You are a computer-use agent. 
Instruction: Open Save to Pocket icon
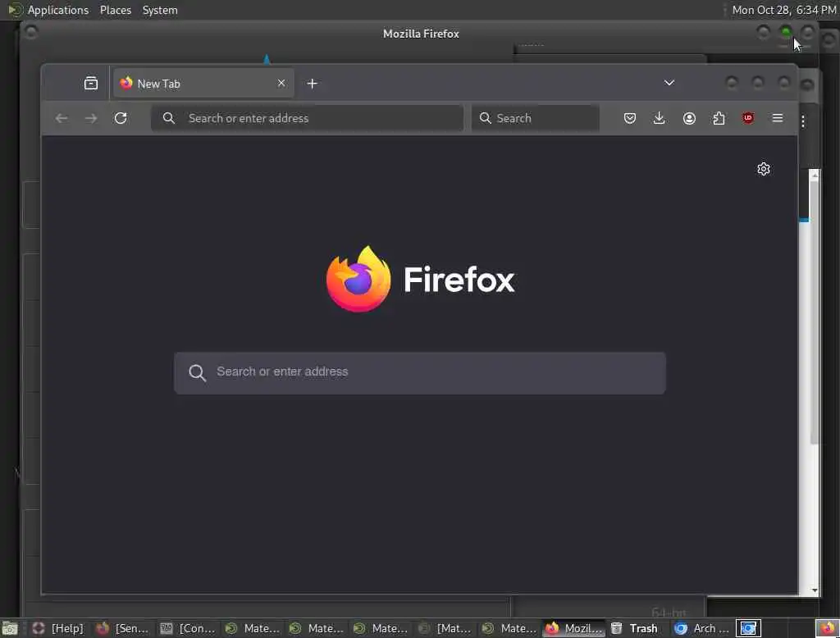pyautogui.click(x=630, y=118)
